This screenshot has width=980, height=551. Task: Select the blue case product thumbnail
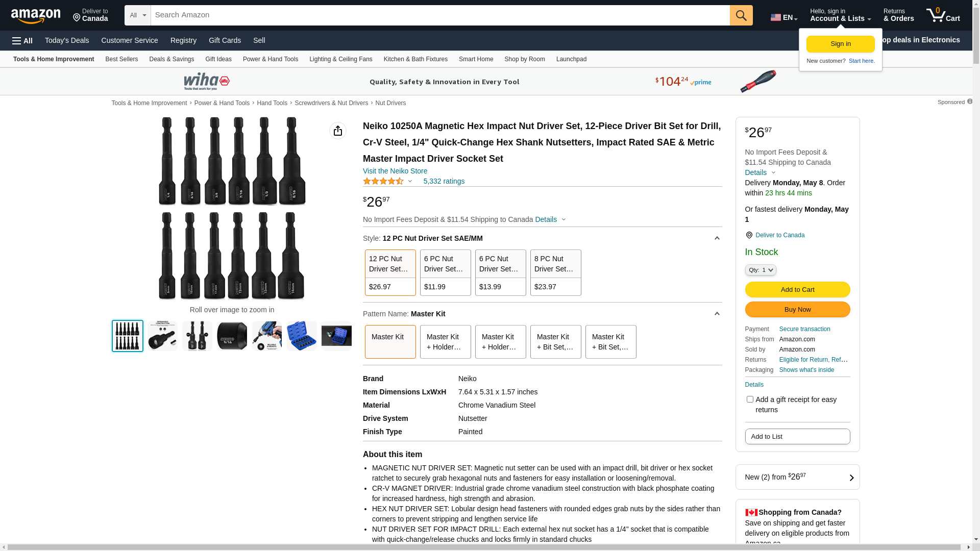(302, 336)
